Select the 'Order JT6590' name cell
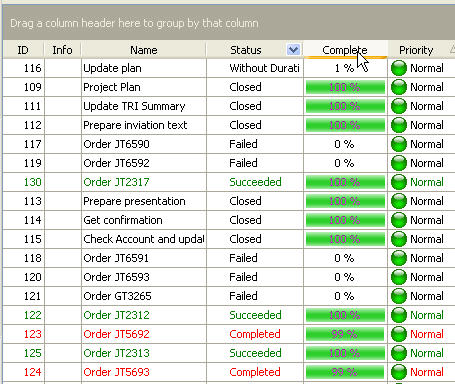This screenshot has height=384, width=455. coord(144,144)
